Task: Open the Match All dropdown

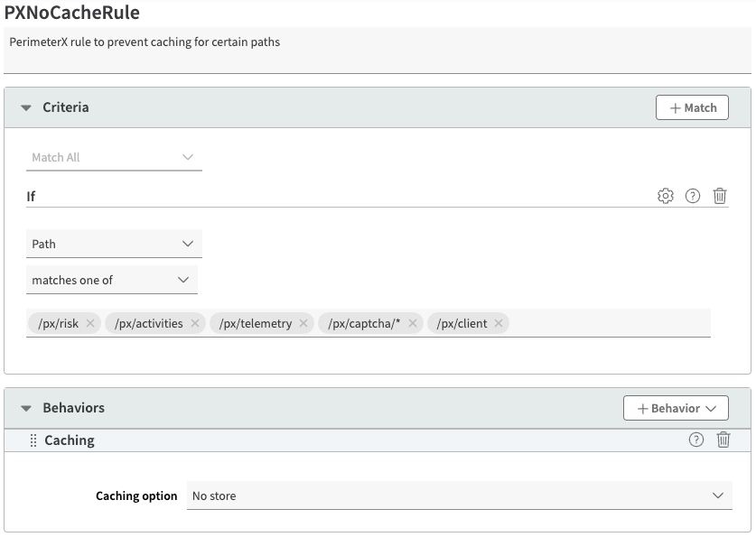Action: [114, 157]
